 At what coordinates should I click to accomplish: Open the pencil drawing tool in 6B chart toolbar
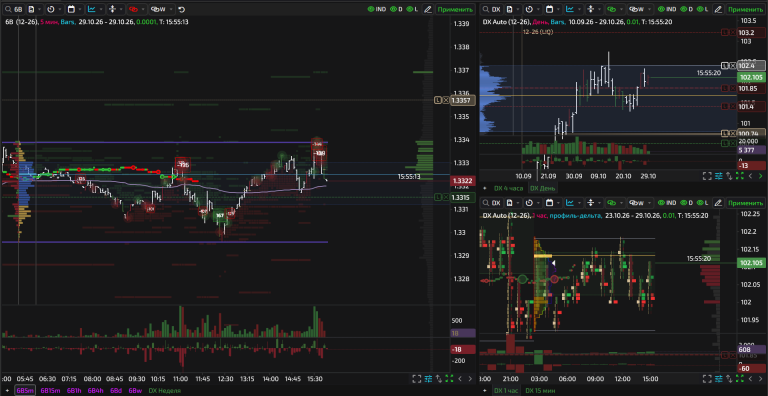coord(428,9)
